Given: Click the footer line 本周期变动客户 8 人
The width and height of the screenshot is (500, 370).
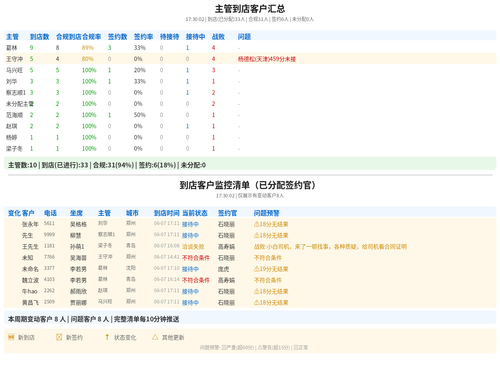Looking at the screenshot, I should tap(93, 319).
